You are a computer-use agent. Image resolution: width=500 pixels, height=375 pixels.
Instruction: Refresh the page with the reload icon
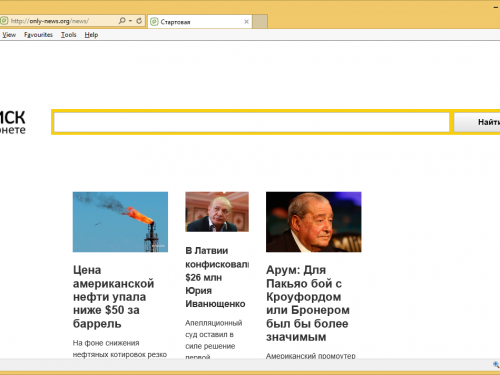139,21
